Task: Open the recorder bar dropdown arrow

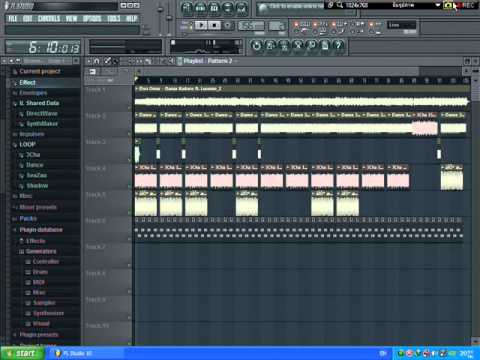Action: click(438, 5)
